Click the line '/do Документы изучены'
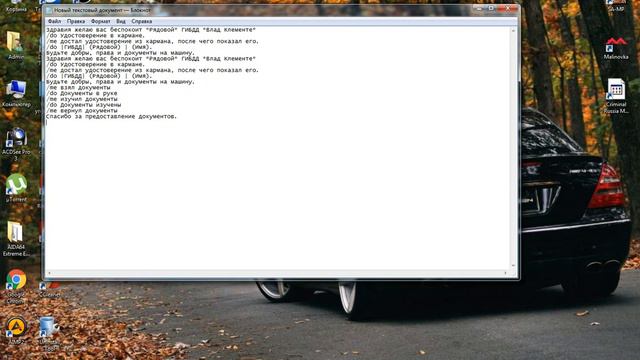 pos(83,104)
